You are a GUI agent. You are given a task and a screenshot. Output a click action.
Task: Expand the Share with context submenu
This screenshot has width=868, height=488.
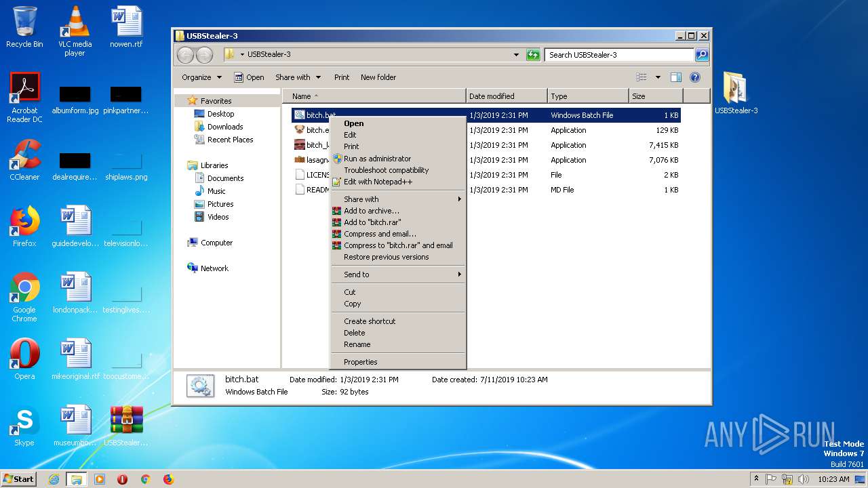point(397,199)
